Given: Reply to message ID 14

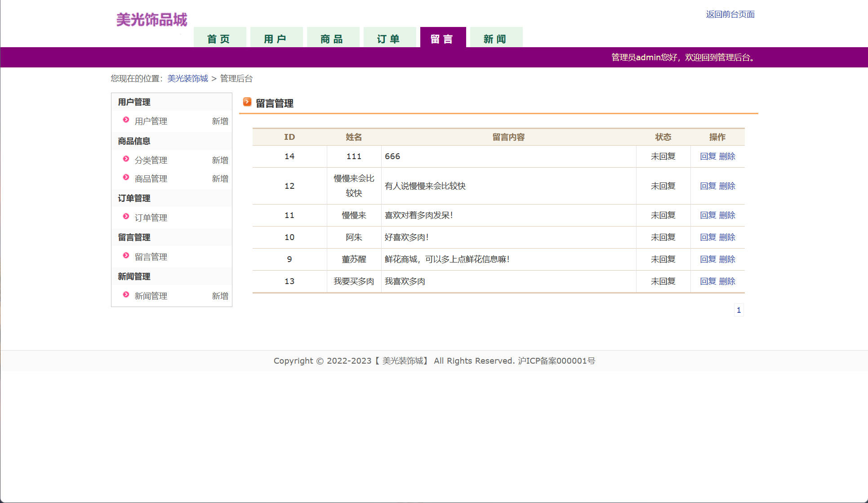Looking at the screenshot, I should coord(708,156).
